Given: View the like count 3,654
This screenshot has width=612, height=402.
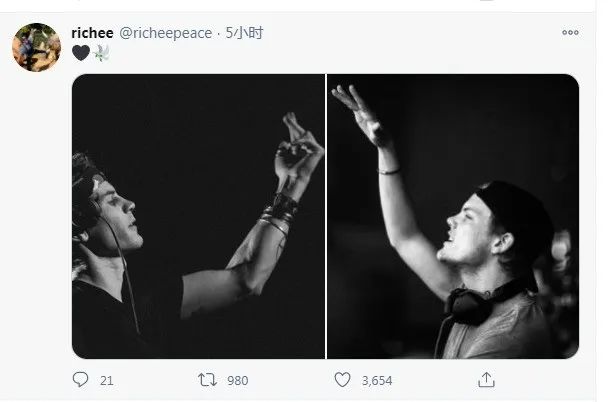Looking at the screenshot, I should tap(377, 381).
